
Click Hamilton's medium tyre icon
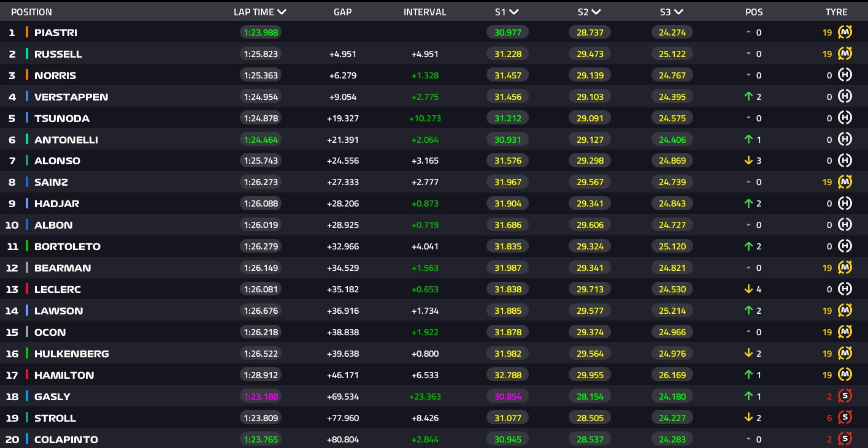(845, 375)
